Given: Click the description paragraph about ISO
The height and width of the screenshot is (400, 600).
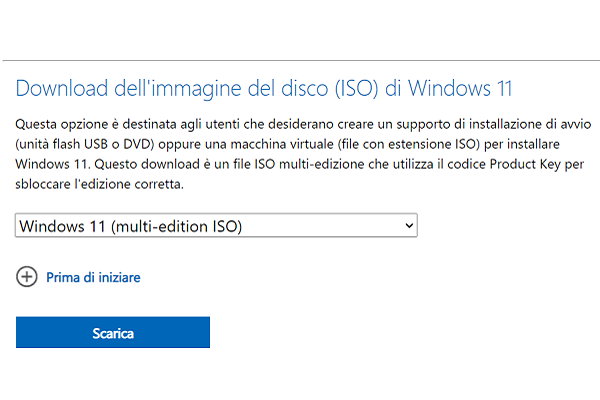Looking at the screenshot, I should [x=300, y=154].
